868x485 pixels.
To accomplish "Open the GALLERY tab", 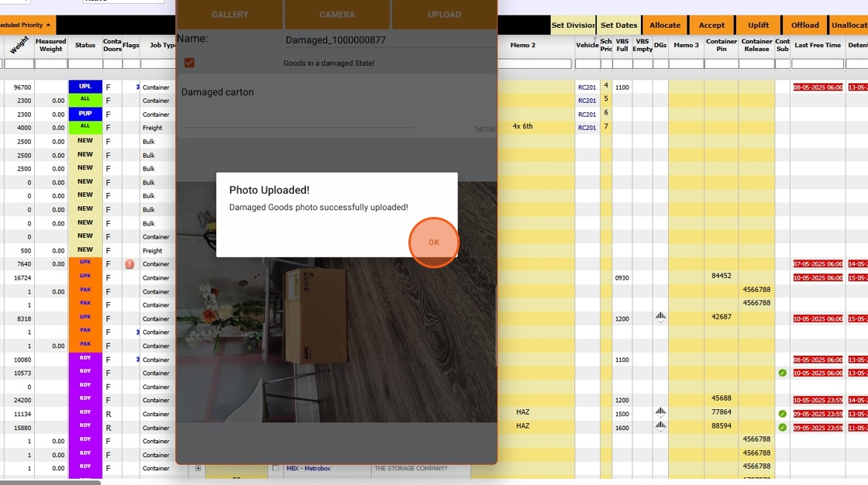I will pos(229,15).
